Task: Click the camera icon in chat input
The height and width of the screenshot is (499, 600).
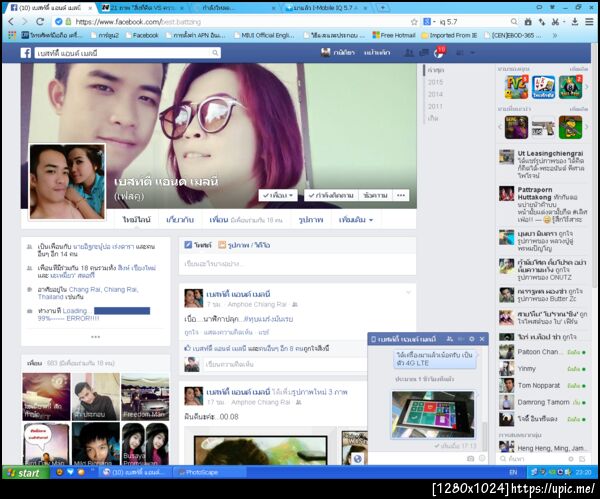Action: coord(471,458)
